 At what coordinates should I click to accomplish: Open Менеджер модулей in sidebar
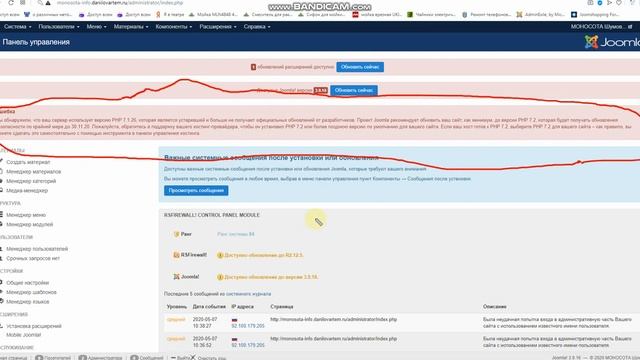29,224
